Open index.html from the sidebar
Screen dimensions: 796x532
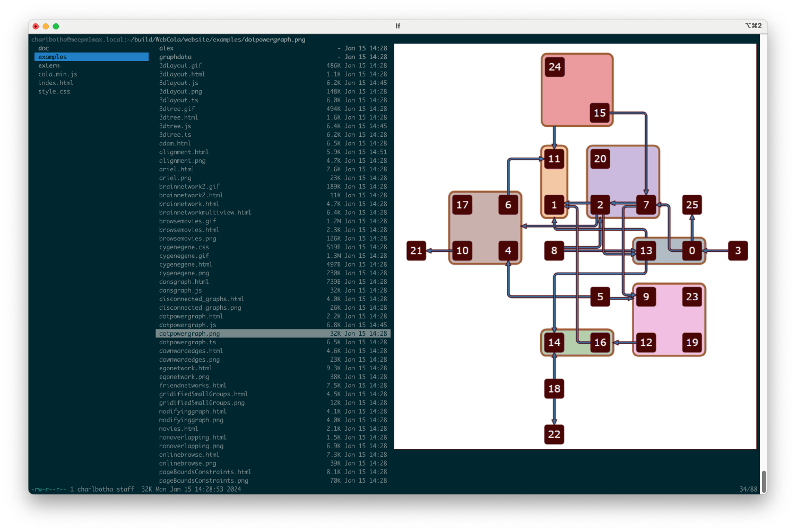coord(56,82)
